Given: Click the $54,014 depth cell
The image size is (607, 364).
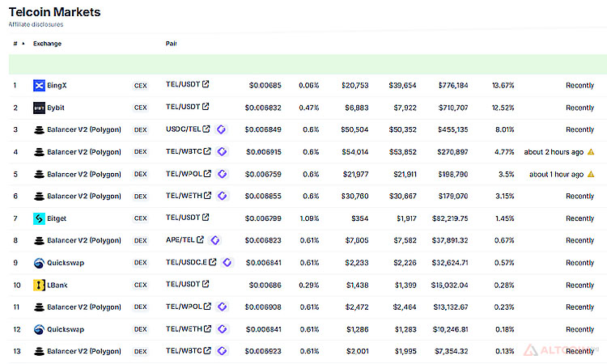Looking at the screenshot, I should point(355,152).
